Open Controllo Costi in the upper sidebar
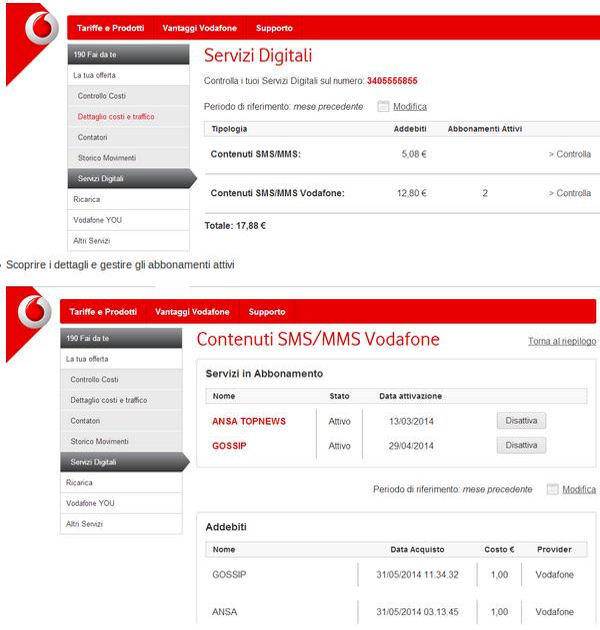The image size is (600, 630). [128, 96]
